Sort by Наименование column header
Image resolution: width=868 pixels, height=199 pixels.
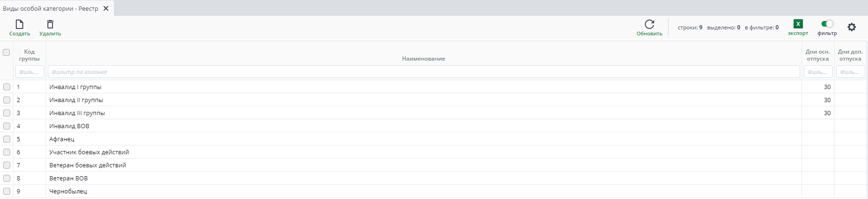pos(424,59)
